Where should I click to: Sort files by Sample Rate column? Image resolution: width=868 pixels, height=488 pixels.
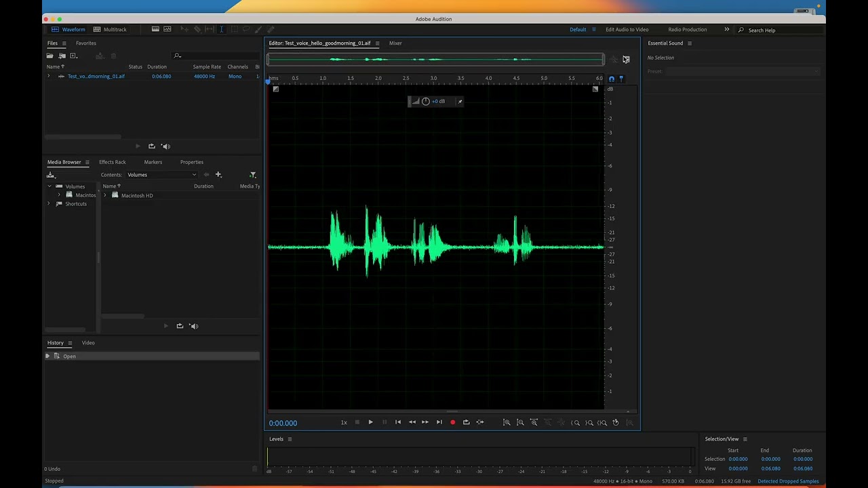coord(207,66)
